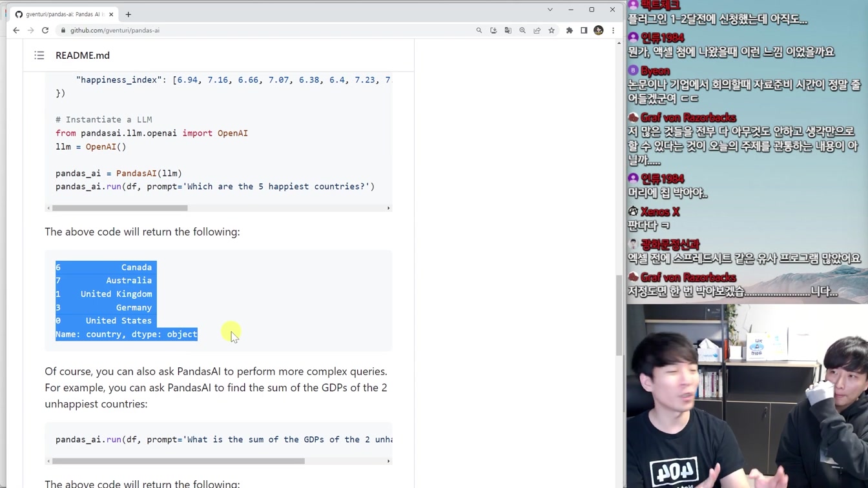The height and width of the screenshot is (488, 868).
Task: Select the gventuri/pandas-ai tab
Action: (x=65, y=14)
